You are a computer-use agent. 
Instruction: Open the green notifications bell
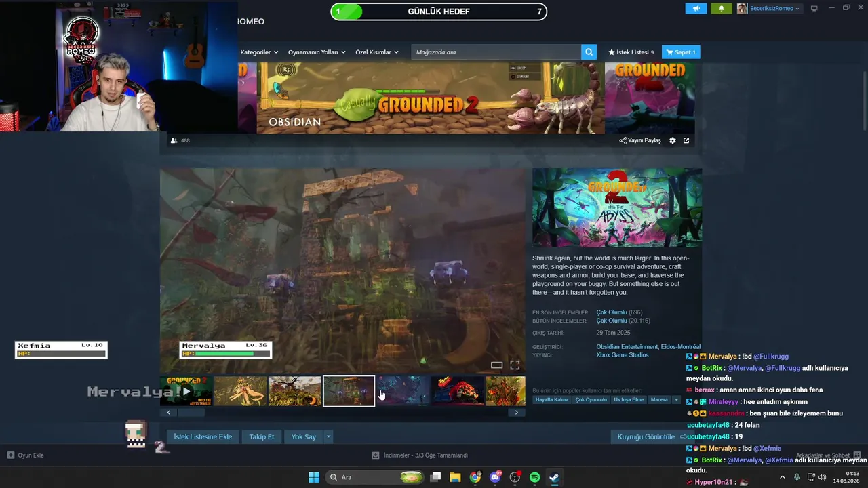coord(721,8)
